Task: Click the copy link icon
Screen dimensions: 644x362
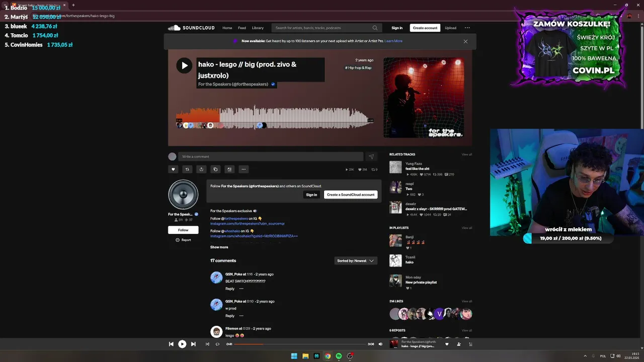Action: tap(215, 169)
